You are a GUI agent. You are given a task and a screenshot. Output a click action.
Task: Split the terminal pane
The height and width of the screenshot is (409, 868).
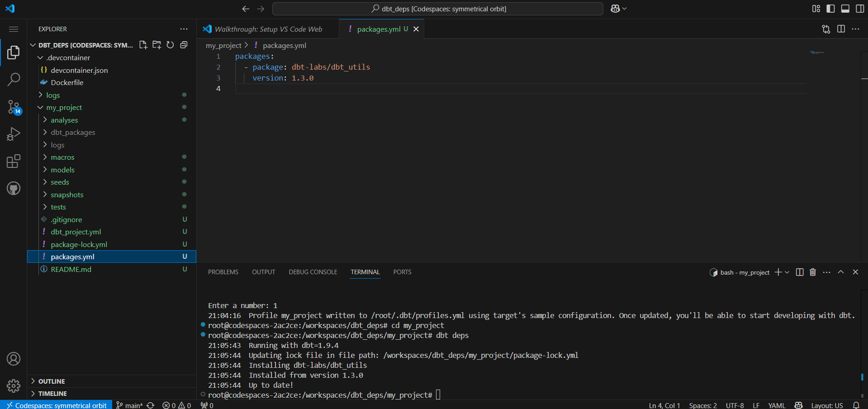[x=800, y=272]
